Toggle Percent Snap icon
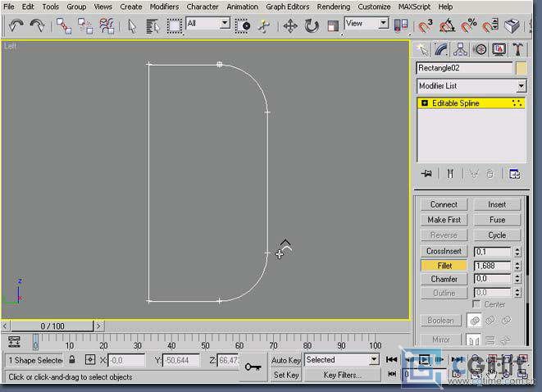The image size is (542, 392). [x=469, y=26]
